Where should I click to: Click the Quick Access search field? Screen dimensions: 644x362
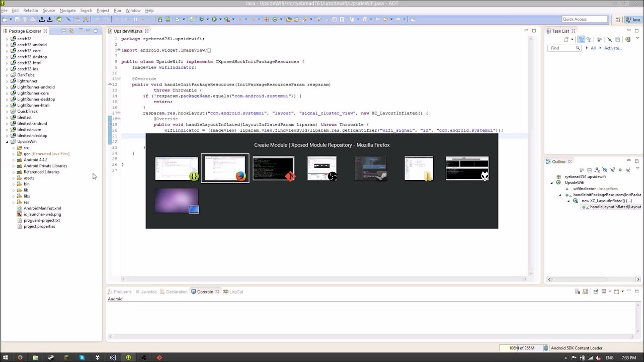tap(585, 20)
